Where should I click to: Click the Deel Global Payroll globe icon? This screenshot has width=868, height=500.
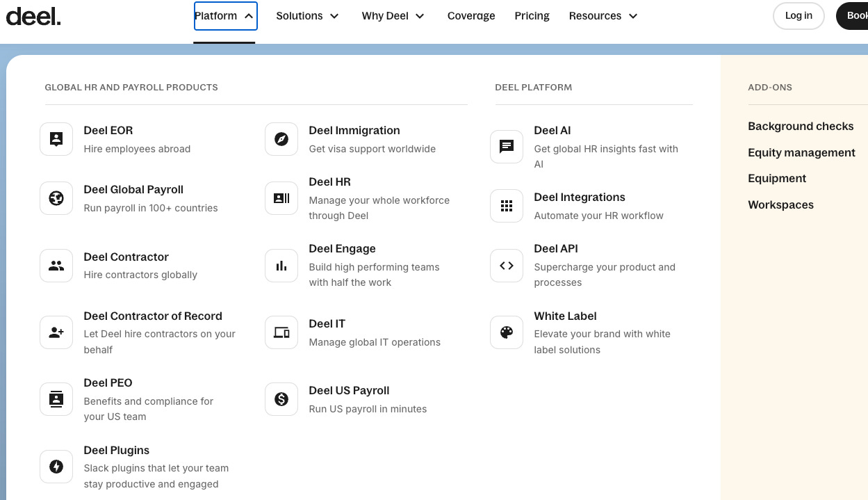[x=56, y=198]
